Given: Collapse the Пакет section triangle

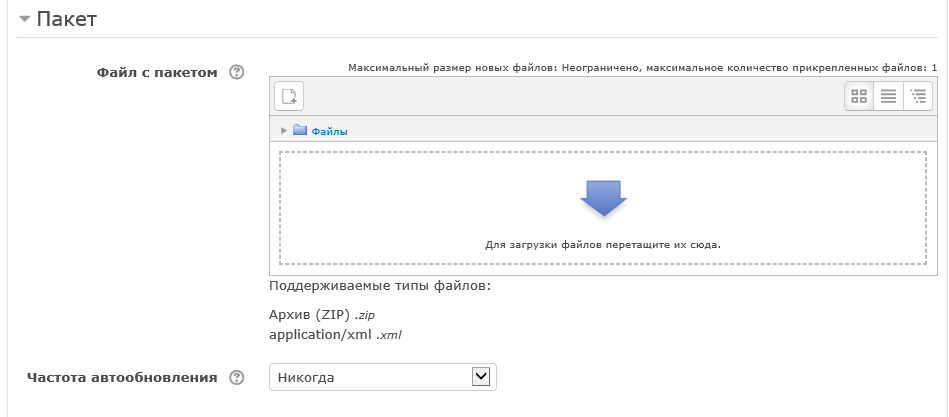Looking at the screenshot, I should click(24, 19).
